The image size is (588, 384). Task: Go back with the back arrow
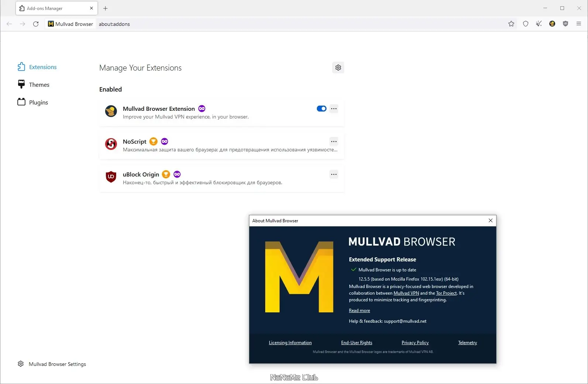9,24
